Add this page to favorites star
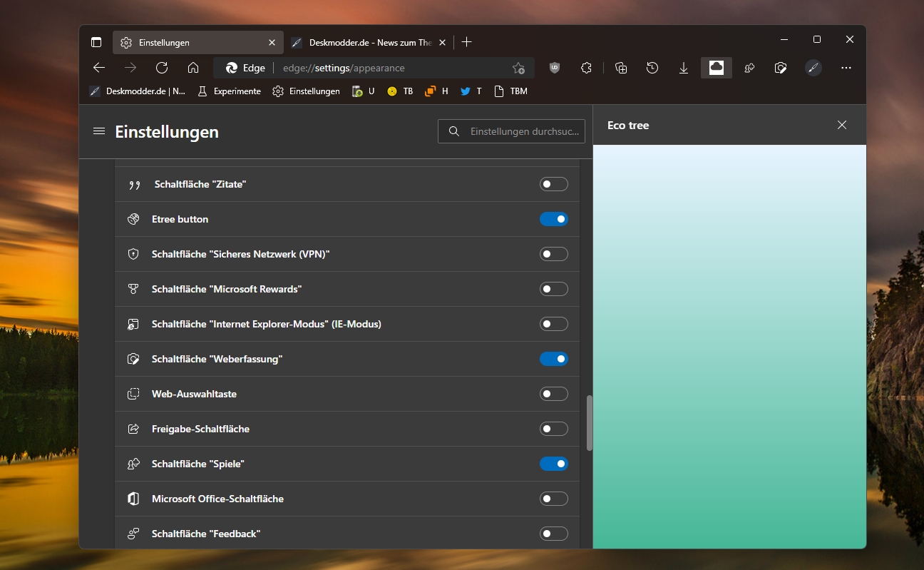The image size is (924, 570). 518,68
